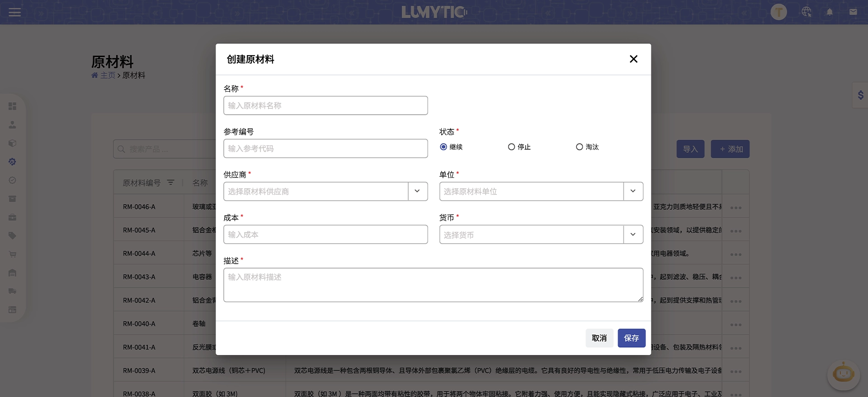Click the globe language icon

806,12
